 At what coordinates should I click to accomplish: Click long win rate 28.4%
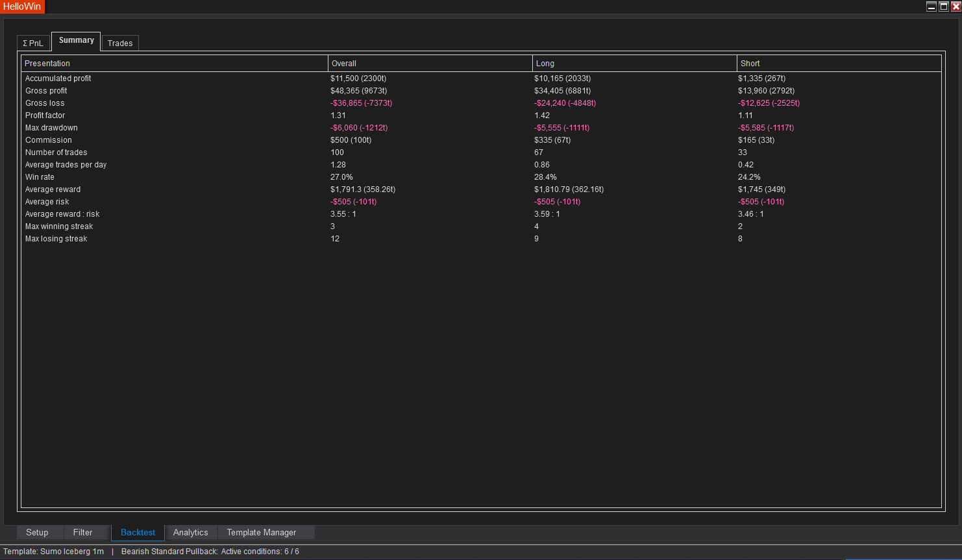pos(546,177)
